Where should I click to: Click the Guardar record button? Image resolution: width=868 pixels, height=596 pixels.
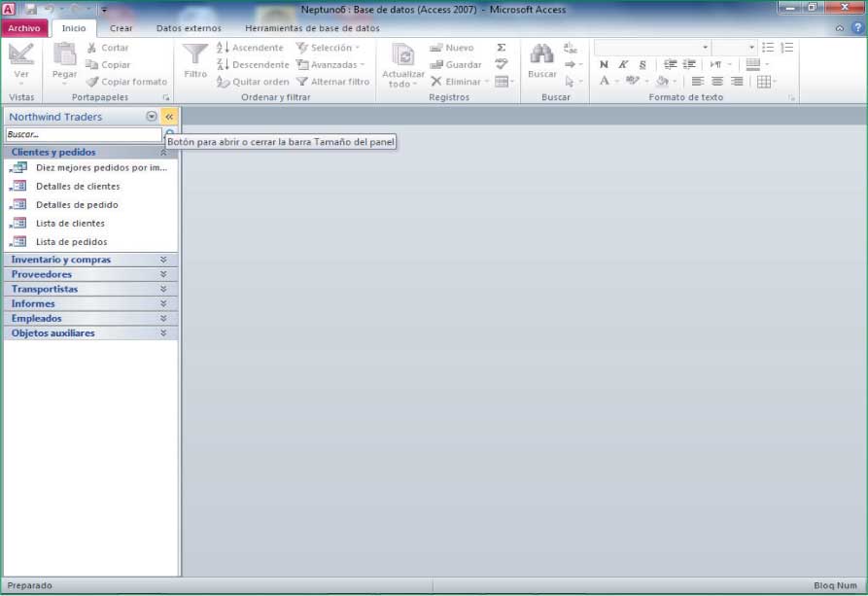point(456,65)
